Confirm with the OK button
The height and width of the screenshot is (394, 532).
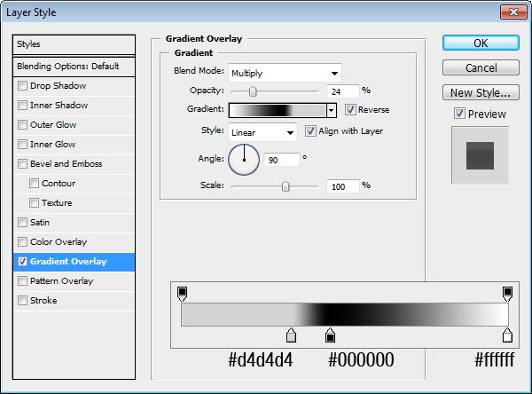[x=481, y=43]
